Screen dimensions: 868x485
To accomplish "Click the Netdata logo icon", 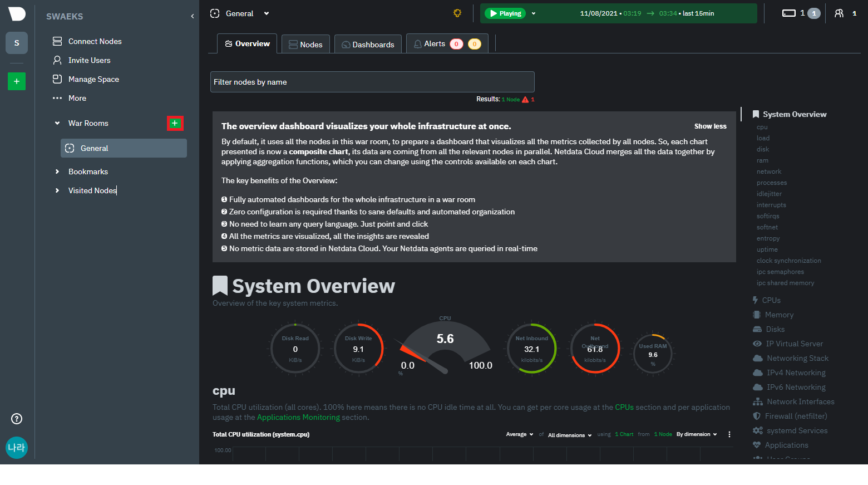I will tap(17, 14).
